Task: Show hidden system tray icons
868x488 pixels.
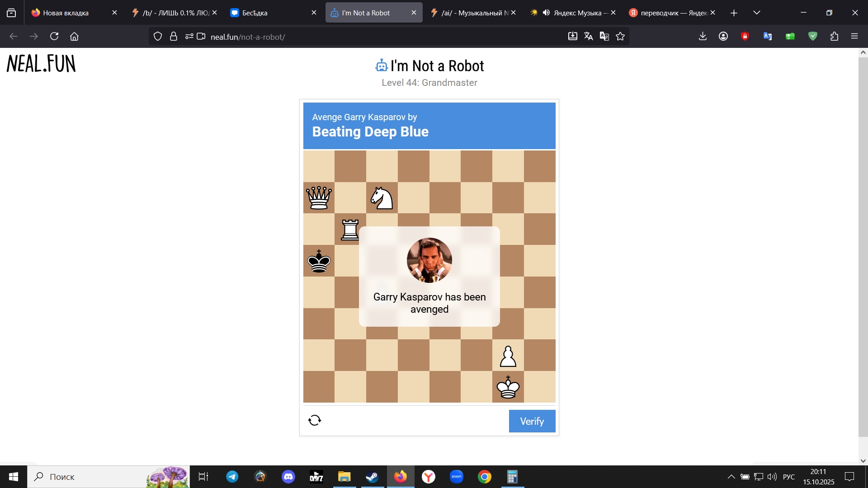Action: [x=731, y=477]
